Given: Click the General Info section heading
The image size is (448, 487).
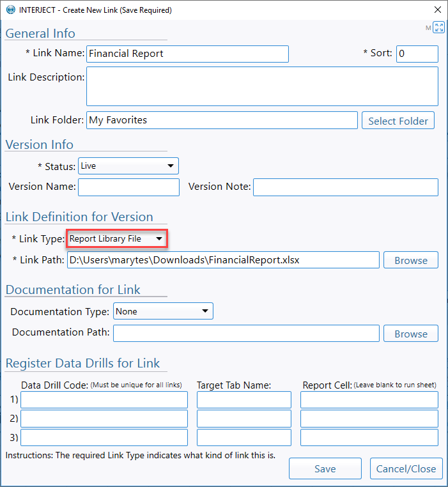Looking at the screenshot, I should coord(40,33).
